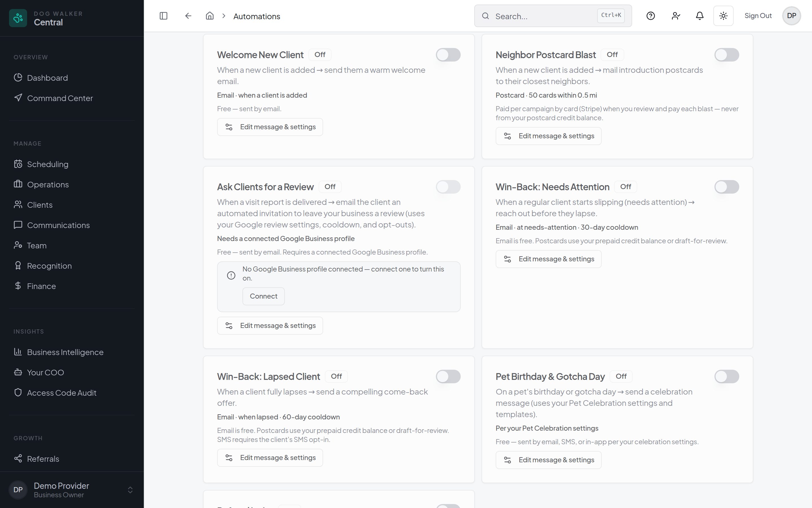The width and height of the screenshot is (812, 508).
Task: Open the DP avatar in the header
Action: (x=791, y=16)
